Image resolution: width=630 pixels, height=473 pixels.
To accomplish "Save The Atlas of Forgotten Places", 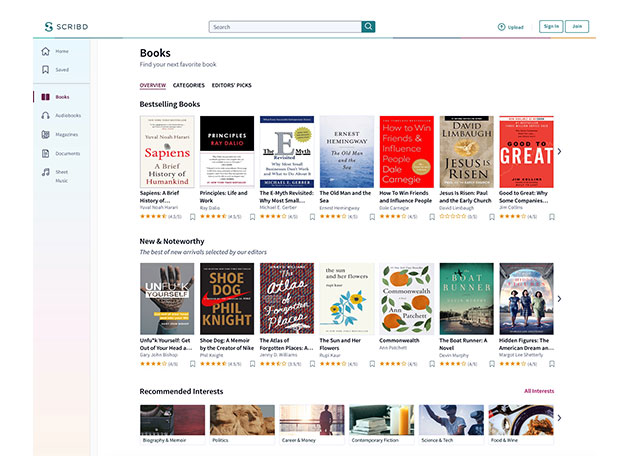I will click(312, 364).
